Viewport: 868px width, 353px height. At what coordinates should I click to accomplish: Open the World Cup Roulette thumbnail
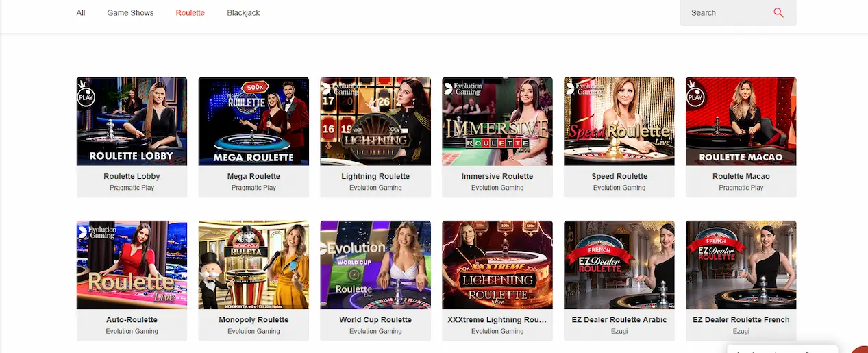[x=375, y=265]
